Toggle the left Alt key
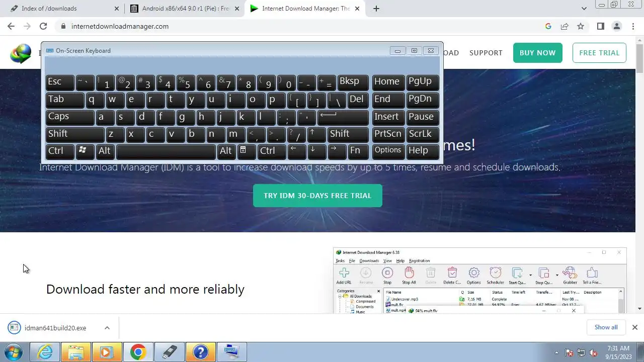 (x=105, y=151)
